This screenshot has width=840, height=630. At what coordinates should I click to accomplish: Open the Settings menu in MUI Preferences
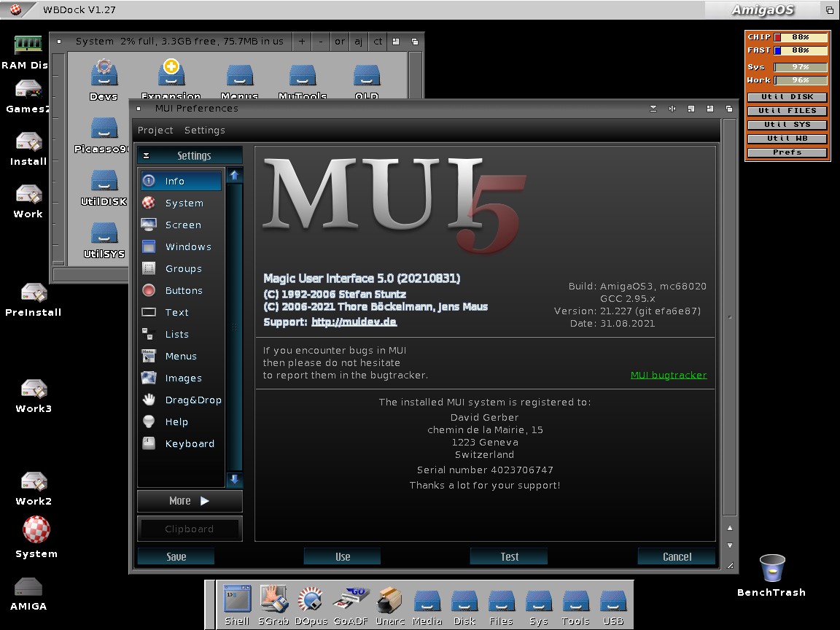pyautogui.click(x=205, y=131)
